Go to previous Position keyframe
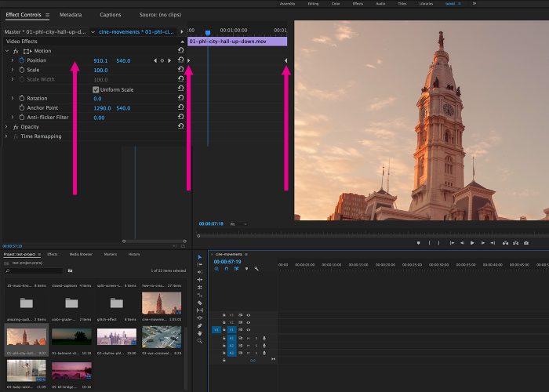Image resolution: width=549 pixels, height=392 pixels. [x=155, y=60]
